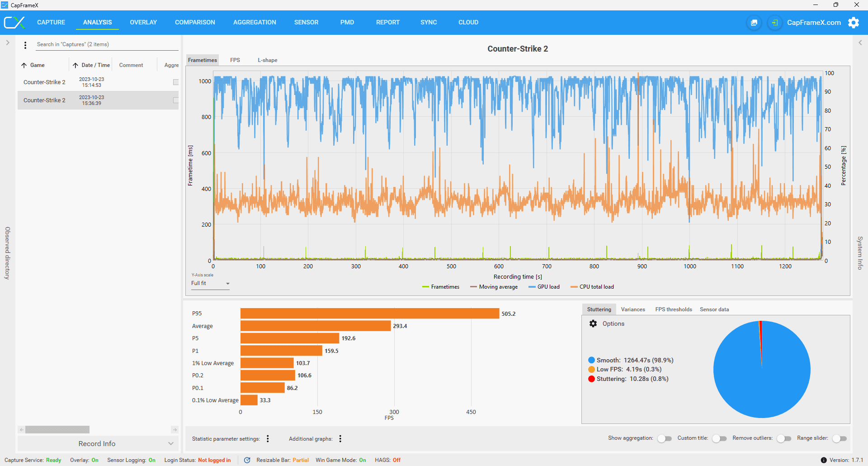The width and height of the screenshot is (868, 466).
Task: Check the 15:36:39 capture aggregation box
Action: click(x=176, y=100)
